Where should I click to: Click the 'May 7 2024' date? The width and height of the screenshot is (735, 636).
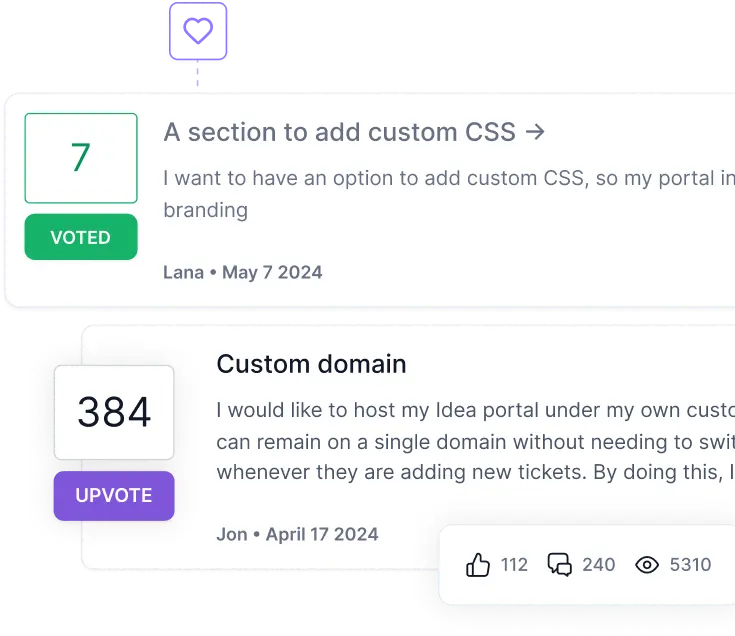272,272
